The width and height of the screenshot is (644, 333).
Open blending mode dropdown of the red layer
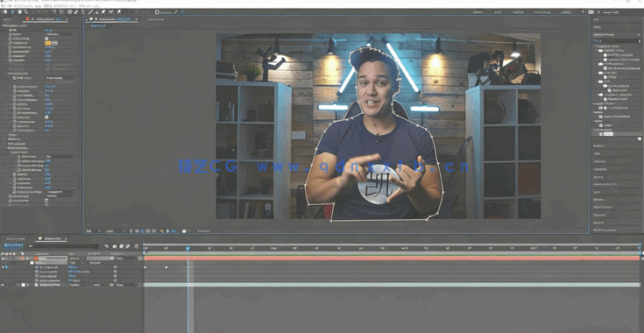coord(77,259)
